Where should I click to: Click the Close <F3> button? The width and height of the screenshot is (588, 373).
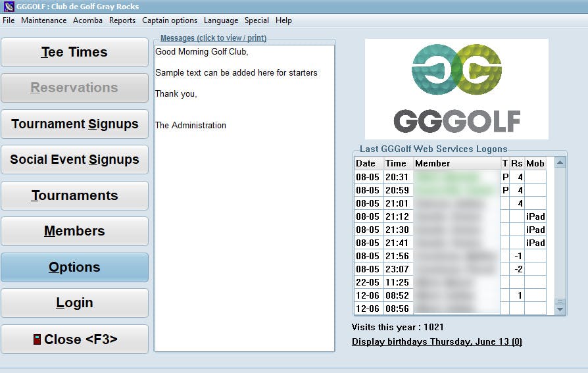tap(74, 339)
